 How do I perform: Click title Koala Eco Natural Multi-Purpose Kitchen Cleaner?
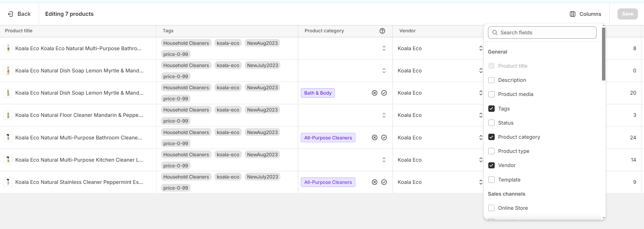(79, 160)
